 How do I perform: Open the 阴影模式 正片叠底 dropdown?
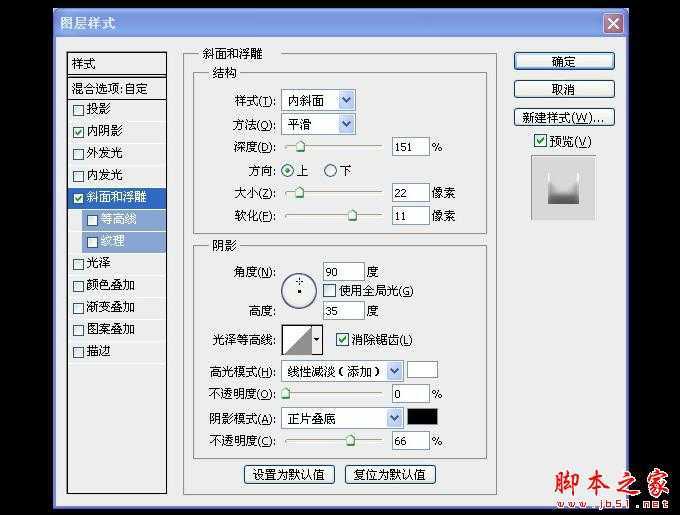(342, 418)
